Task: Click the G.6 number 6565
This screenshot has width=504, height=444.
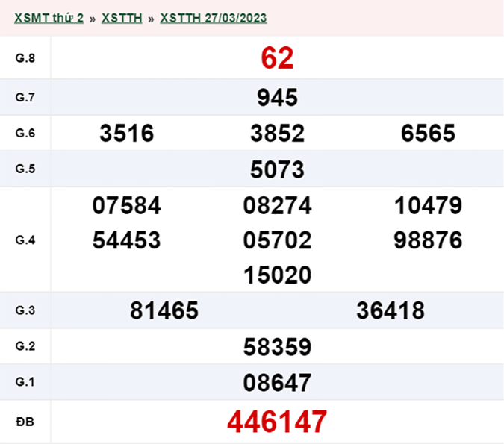Action: point(428,134)
